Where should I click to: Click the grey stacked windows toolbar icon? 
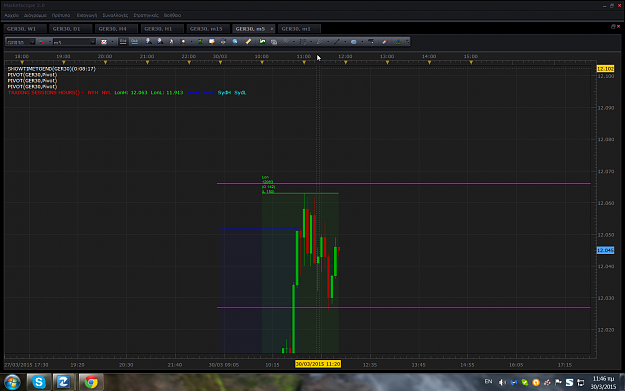[x=274, y=42]
